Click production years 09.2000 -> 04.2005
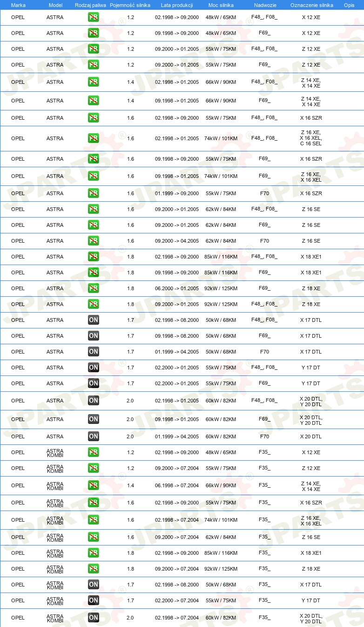The image size is (364, 627). point(177,241)
